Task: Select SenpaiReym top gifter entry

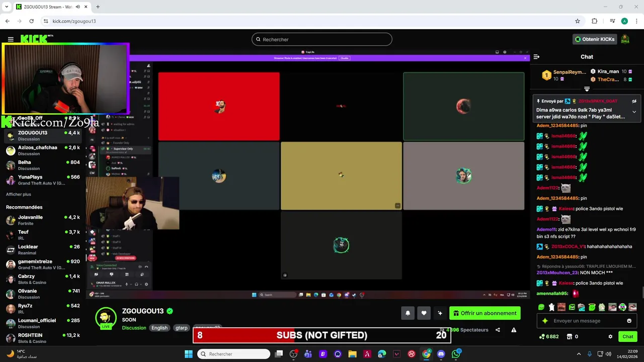Action: pyautogui.click(x=563, y=75)
